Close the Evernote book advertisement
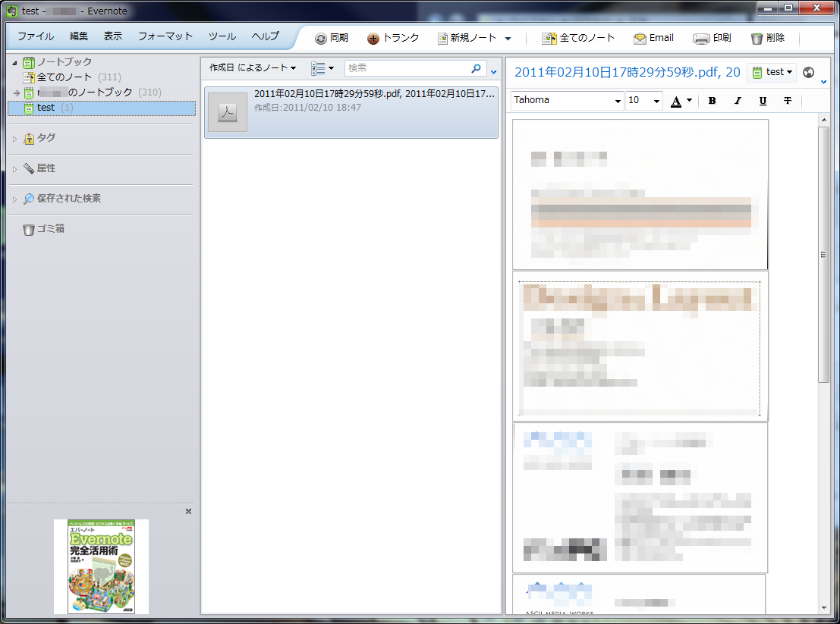This screenshot has height=624, width=840. pyautogui.click(x=189, y=512)
